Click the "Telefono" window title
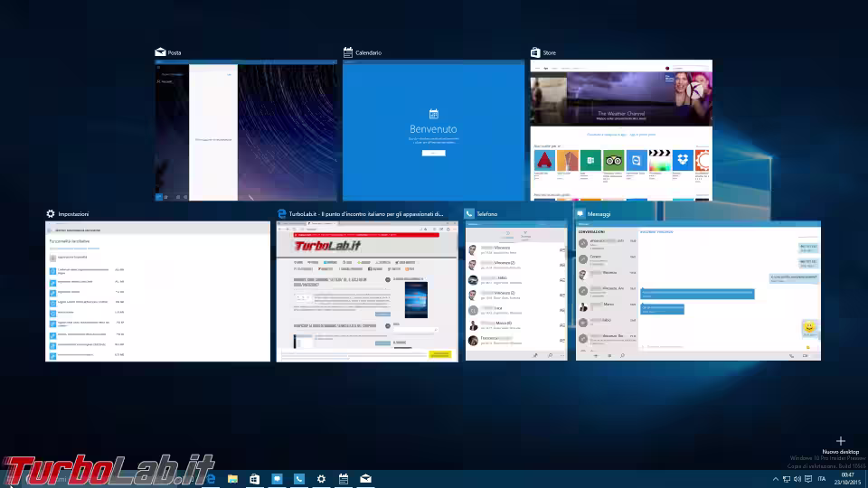The height and width of the screenshot is (488, 868). (x=487, y=214)
